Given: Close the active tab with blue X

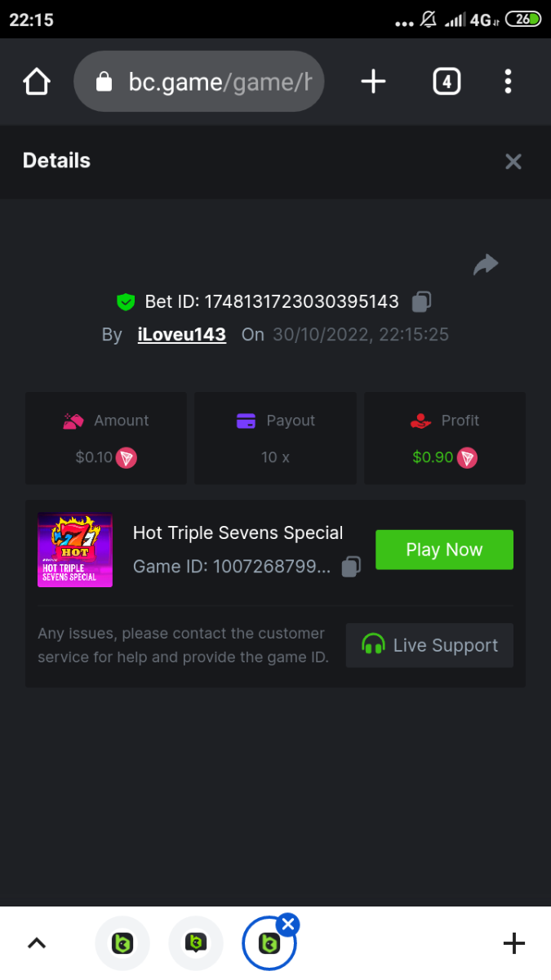Looking at the screenshot, I should point(287,924).
